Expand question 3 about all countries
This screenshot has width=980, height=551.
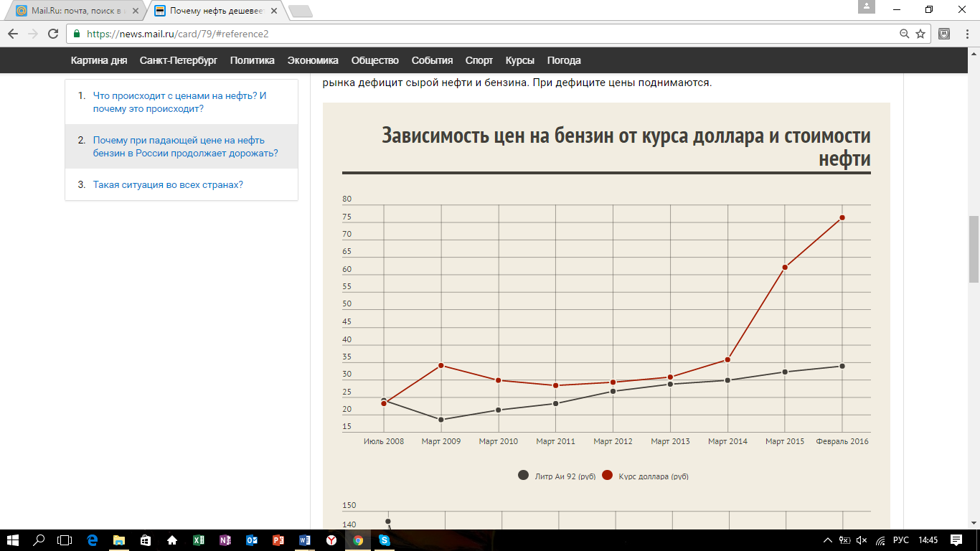168,184
